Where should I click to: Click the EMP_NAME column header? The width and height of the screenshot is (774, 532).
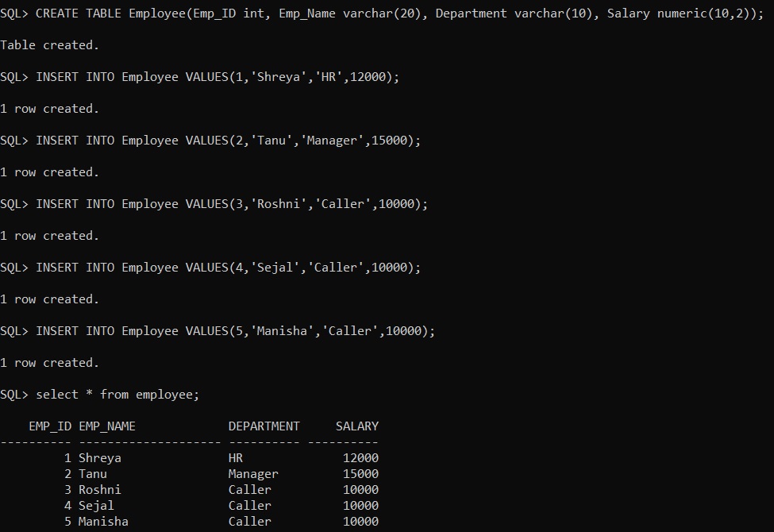107,426
